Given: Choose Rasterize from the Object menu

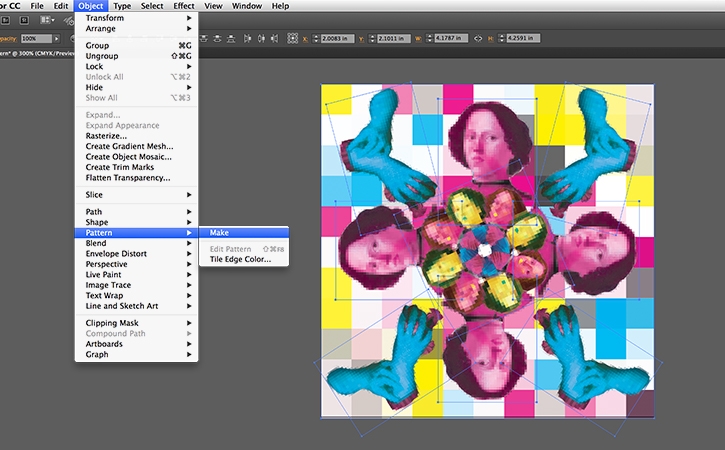Looking at the screenshot, I should click(x=105, y=136).
